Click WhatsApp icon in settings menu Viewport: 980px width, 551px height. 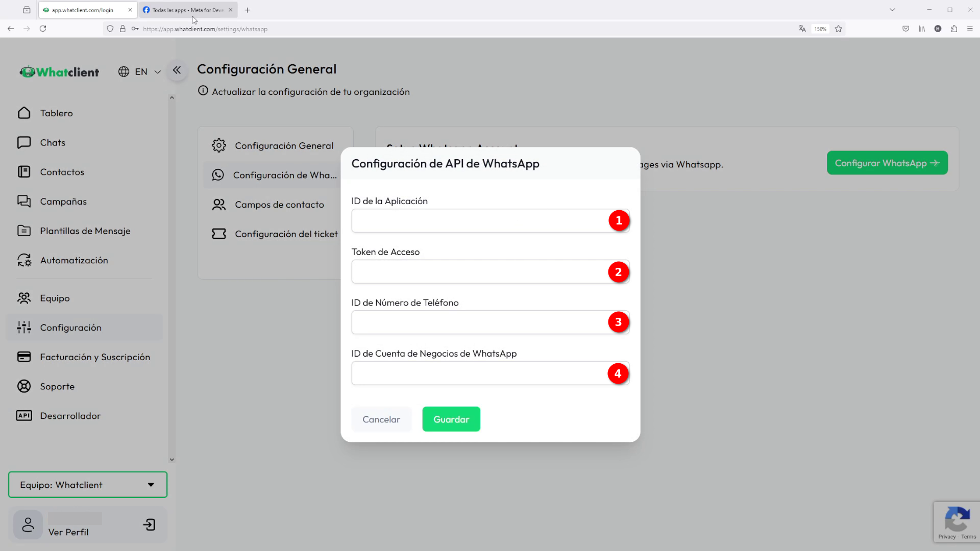tap(218, 175)
